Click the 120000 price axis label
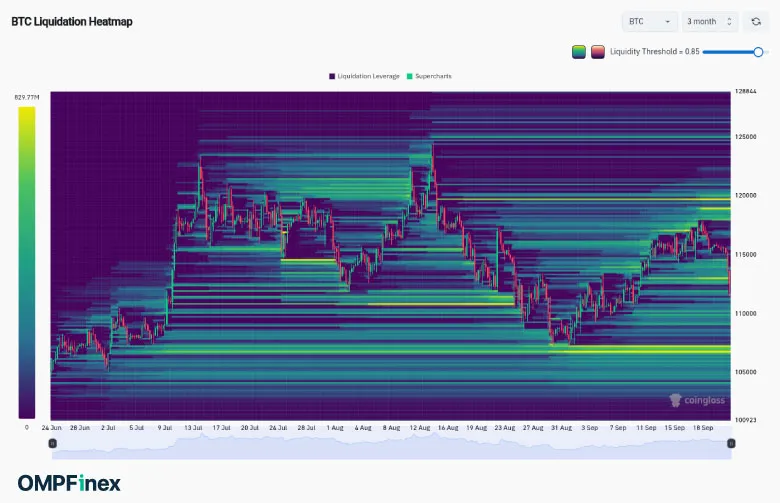The image size is (780, 503). [746, 196]
